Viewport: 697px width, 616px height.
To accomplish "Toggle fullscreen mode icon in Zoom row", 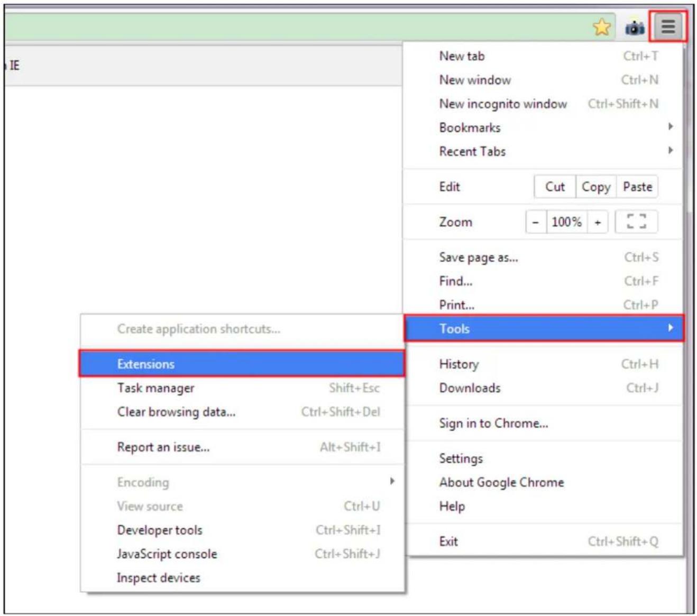I will tap(637, 222).
